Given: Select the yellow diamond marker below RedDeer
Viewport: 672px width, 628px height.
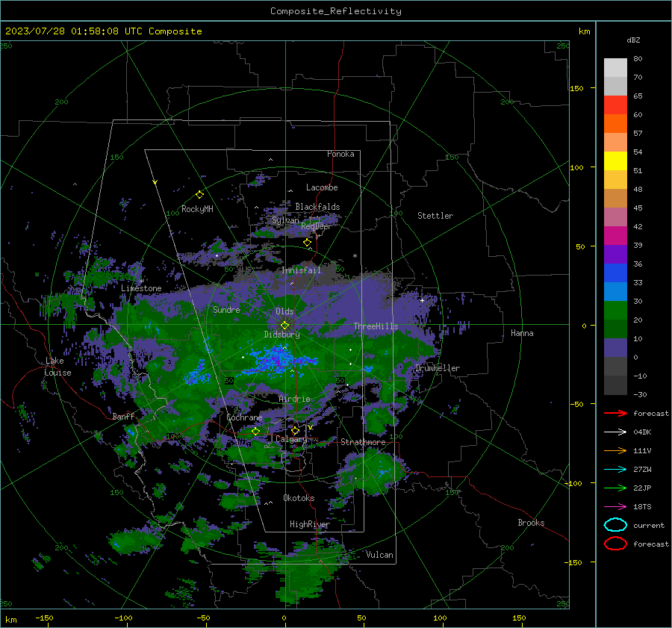Looking at the screenshot, I should [307, 243].
